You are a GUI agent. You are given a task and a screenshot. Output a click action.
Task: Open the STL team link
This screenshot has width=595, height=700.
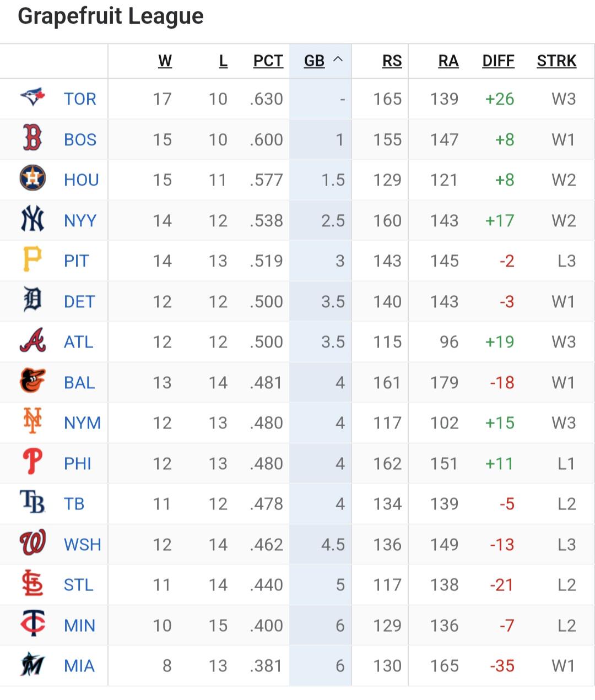click(x=78, y=584)
